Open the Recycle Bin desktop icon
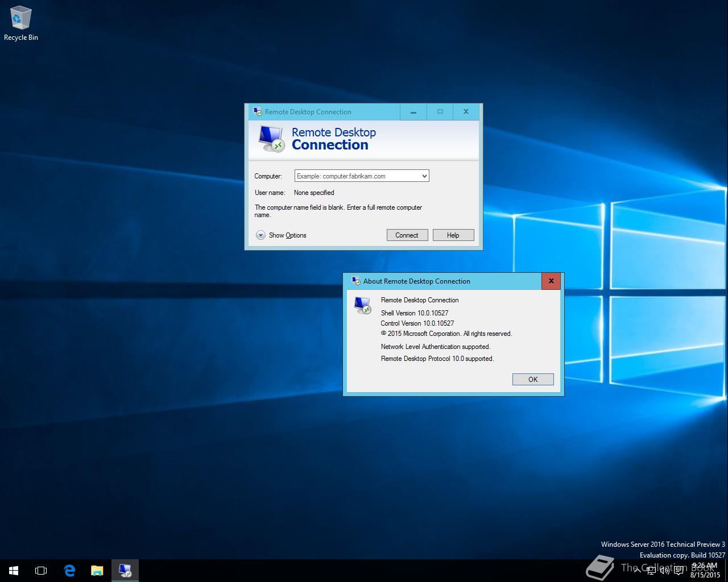The image size is (728, 582). (21, 23)
